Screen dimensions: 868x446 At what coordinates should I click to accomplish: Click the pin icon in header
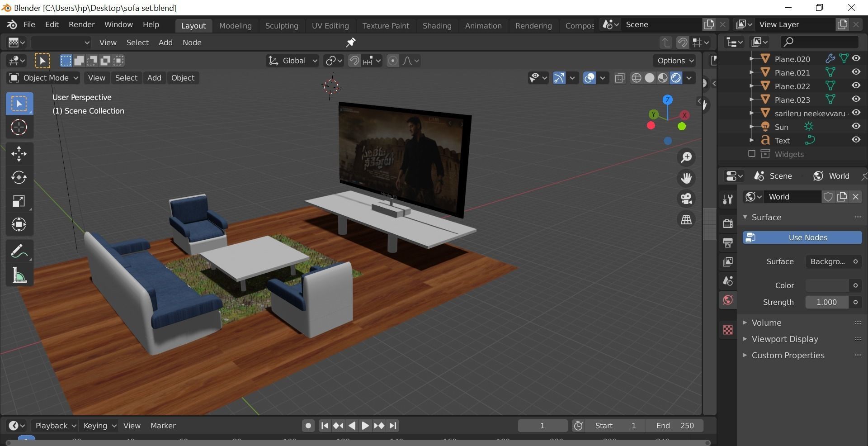351,43
